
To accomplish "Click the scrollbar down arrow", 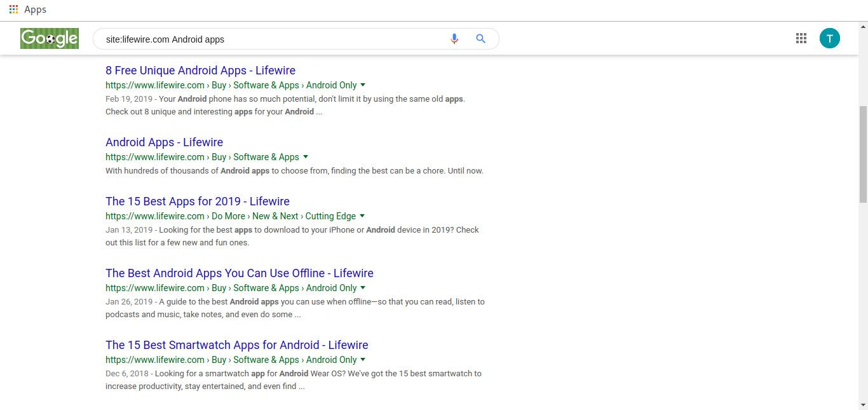I will point(862,404).
